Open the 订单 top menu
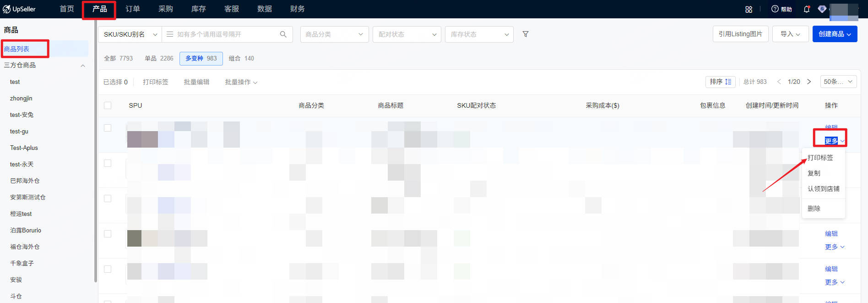 (133, 9)
